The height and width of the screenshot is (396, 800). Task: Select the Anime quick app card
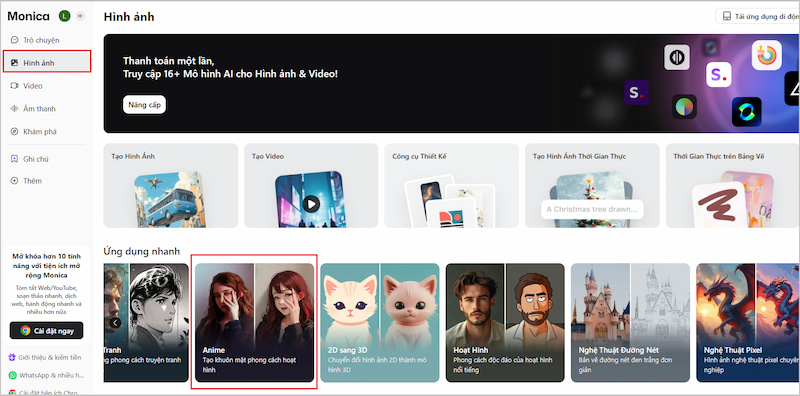tap(254, 323)
